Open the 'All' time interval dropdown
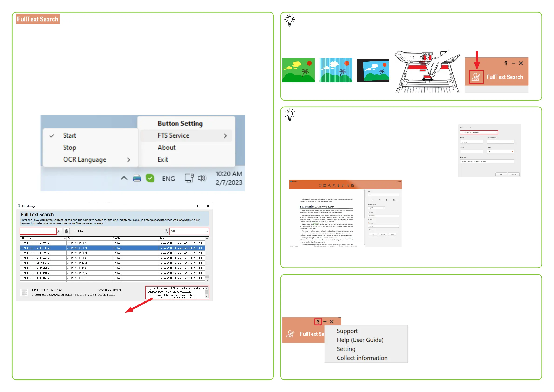The image size is (554, 392). tap(189, 231)
